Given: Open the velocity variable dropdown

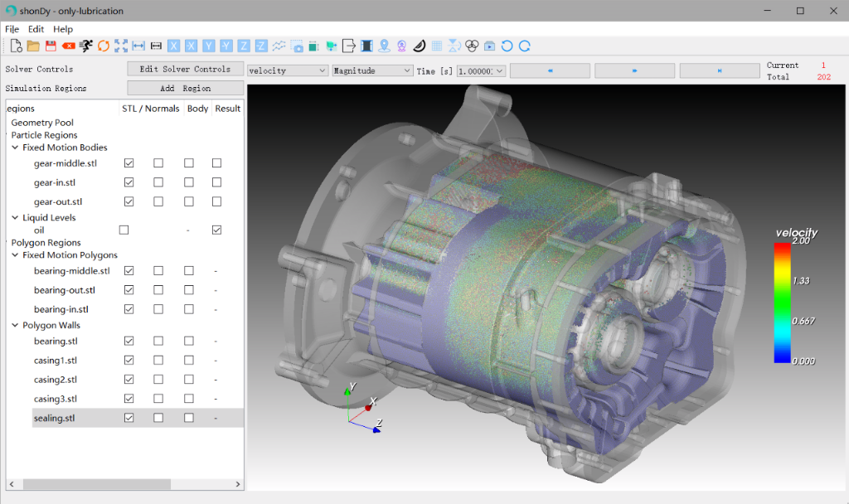Looking at the screenshot, I should 288,70.
